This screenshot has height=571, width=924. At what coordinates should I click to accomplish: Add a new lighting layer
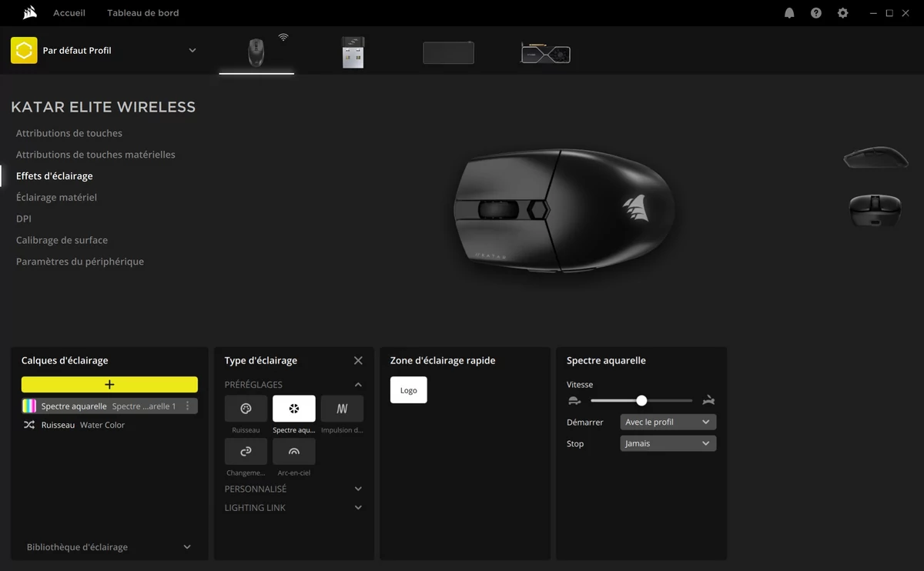pos(109,385)
